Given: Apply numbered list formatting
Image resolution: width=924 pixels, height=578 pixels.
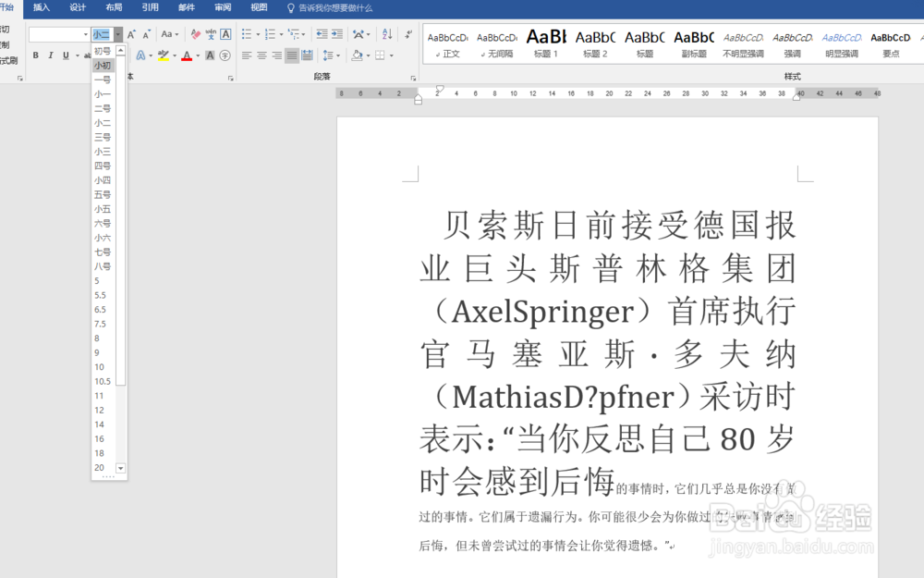Looking at the screenshot, I should (x=270, y=34).
